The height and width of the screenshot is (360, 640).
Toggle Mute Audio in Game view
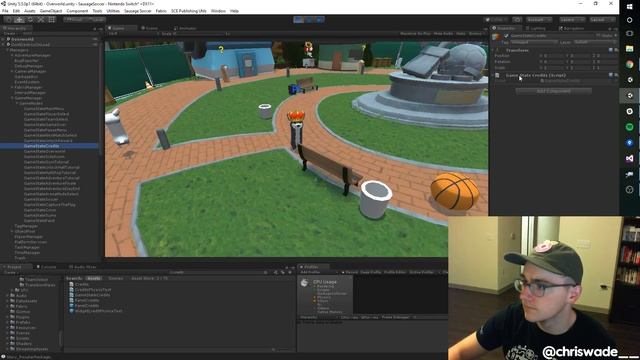pyautogui.click(x=443, y=33)
